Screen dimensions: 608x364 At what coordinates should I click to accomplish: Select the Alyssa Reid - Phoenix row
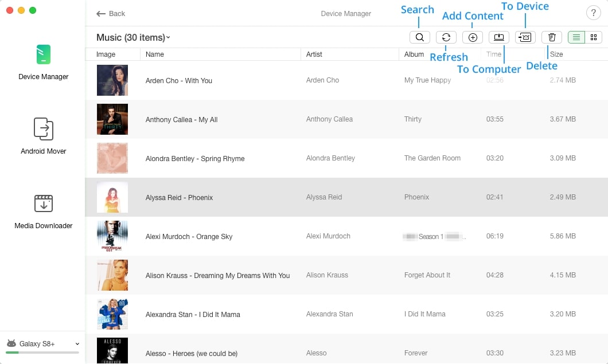pos(346,197)
